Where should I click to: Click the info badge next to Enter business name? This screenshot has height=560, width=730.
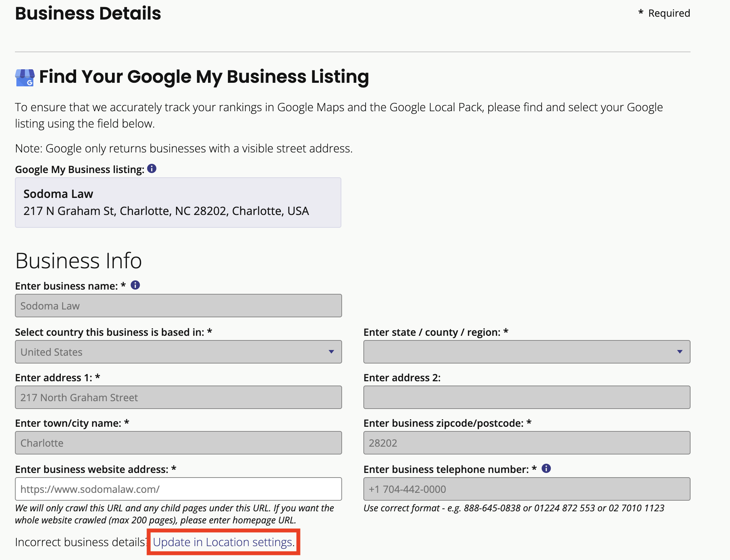coord(135,285)
